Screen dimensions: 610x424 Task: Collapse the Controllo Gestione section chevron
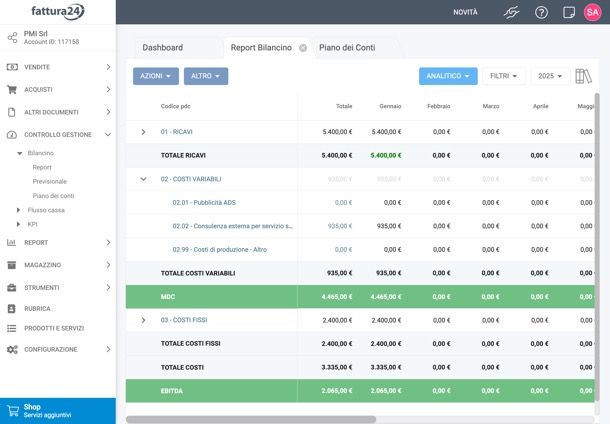pyautogui.click(x=108, y=135)
